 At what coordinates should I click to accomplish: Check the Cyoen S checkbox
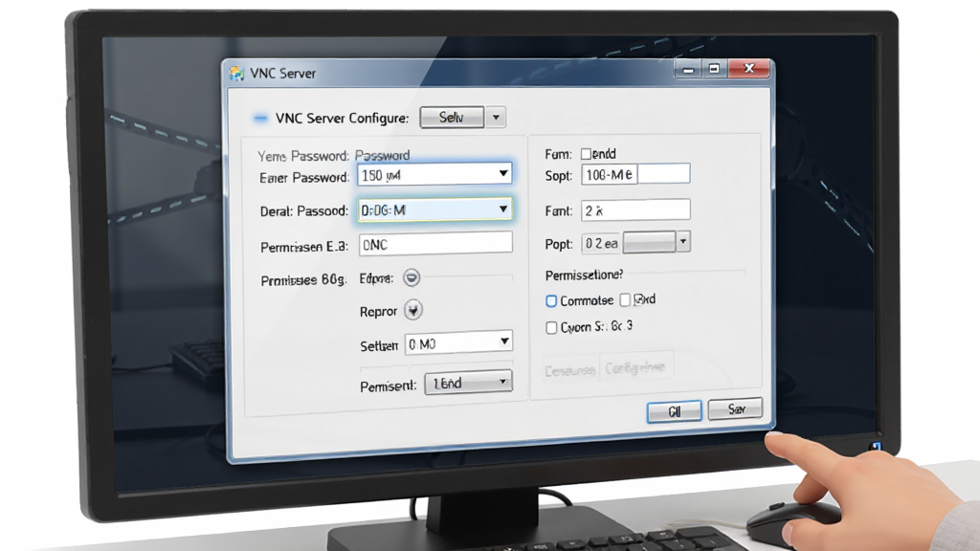coord(551,327)
